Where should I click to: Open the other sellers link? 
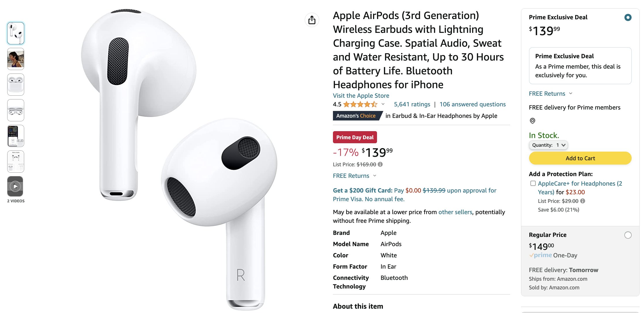click(x=455, y=212)
